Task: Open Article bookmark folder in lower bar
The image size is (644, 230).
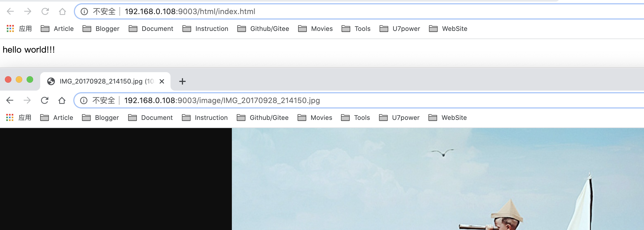Action: pyautogui.click(x=57, y=117)
